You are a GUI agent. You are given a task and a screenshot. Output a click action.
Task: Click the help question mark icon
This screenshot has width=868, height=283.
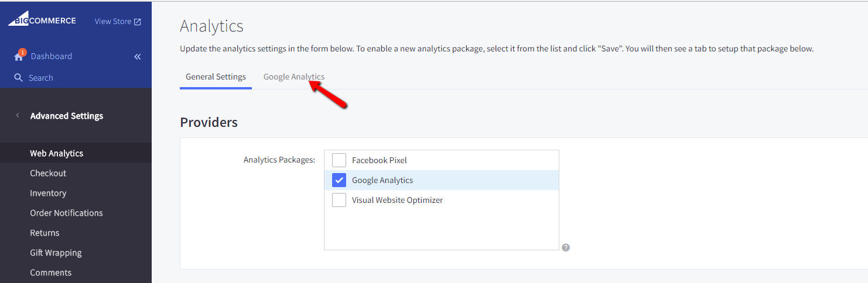pyautogui.click(x=566, y=247)
